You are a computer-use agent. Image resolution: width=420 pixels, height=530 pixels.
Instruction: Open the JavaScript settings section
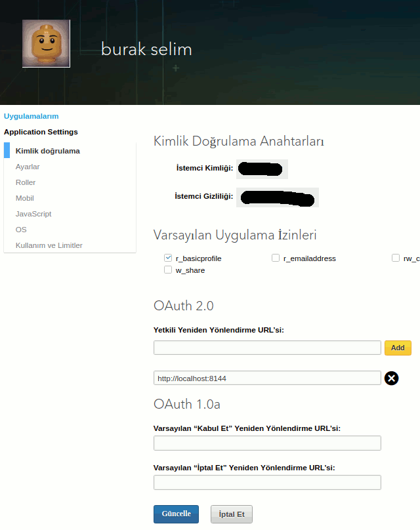[x=33, y=214]
